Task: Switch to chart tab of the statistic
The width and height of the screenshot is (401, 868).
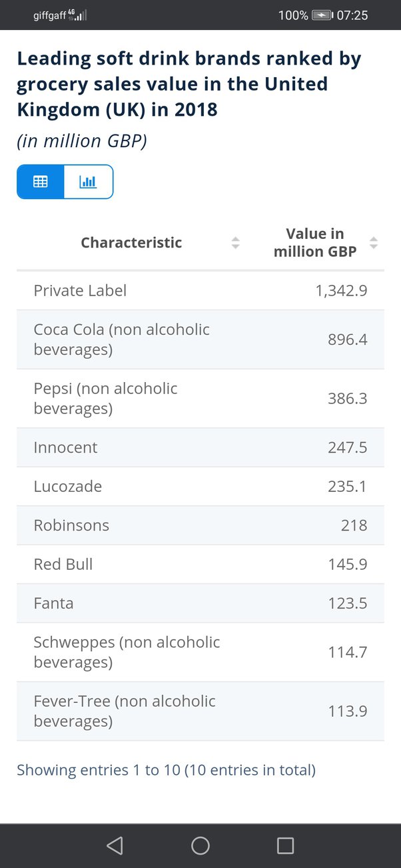Action: (x=89, y=181)
